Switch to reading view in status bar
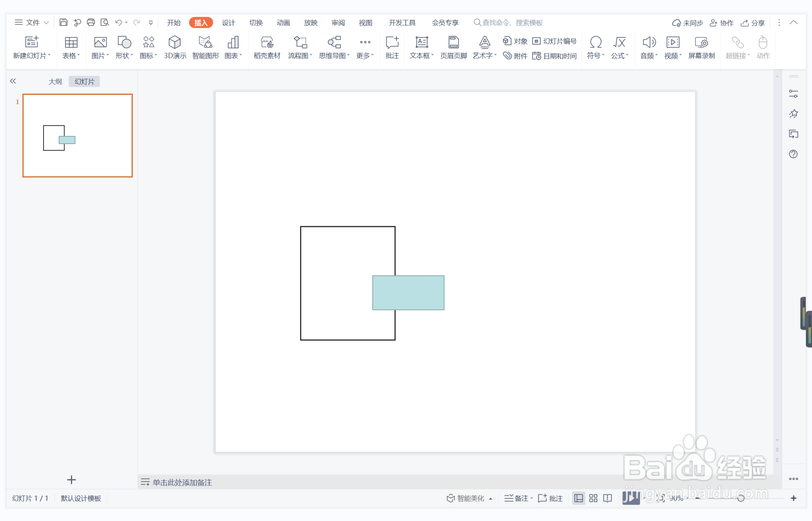812x521 pixels. (608, 498)
